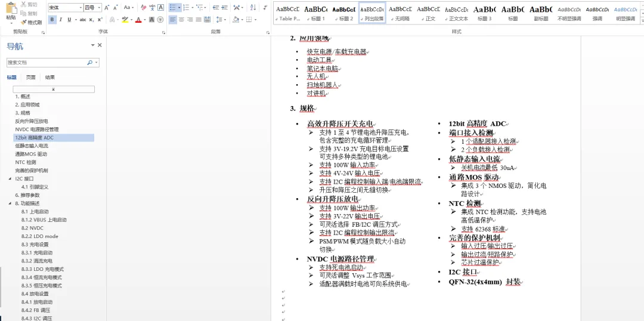This screenshot has width=644, height=321.
Task: Apply distributed alignment icon
Action: (x=208, y=19)
